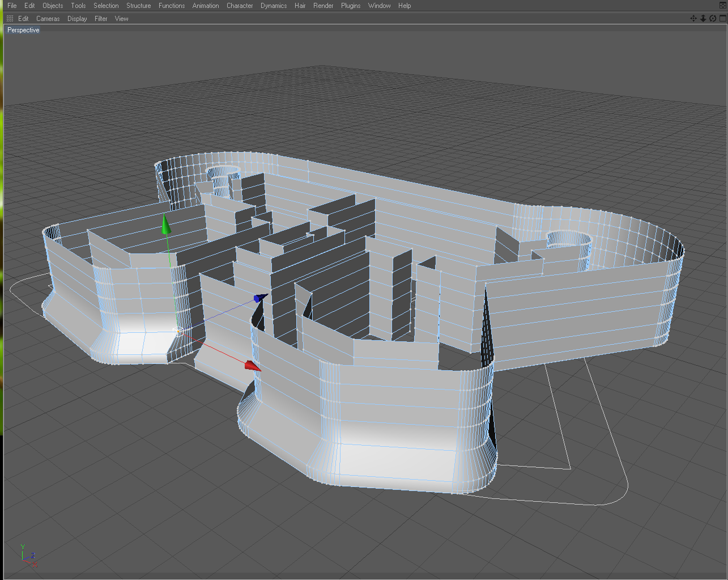This screenshot has height=580, width=728.
Task: Open the main Edit menu
Action: (29, 6)
